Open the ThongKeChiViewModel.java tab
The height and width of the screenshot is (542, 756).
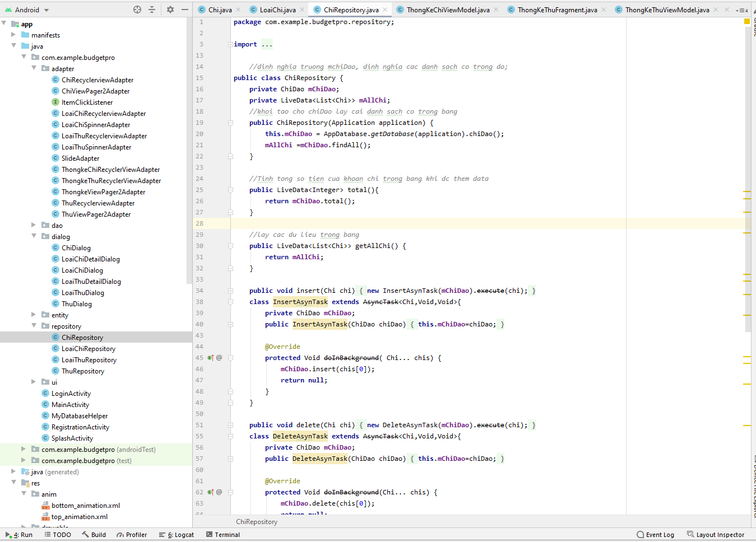click(448, 10)
